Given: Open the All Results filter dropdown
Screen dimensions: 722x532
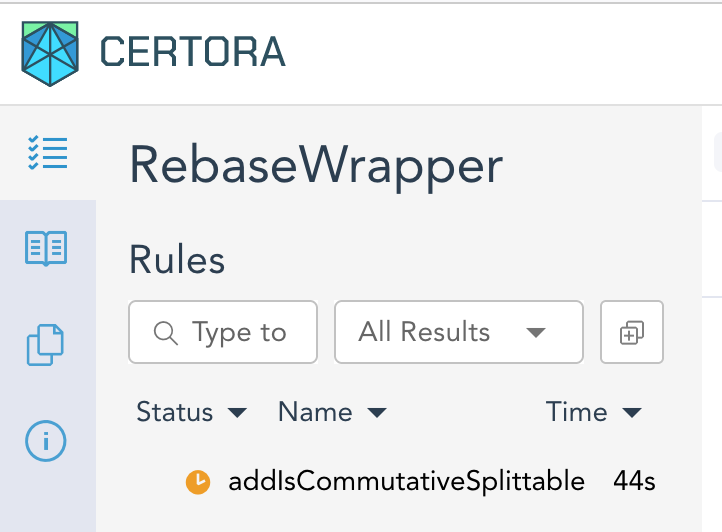Looking at the screenshot, I should (458, 332).
